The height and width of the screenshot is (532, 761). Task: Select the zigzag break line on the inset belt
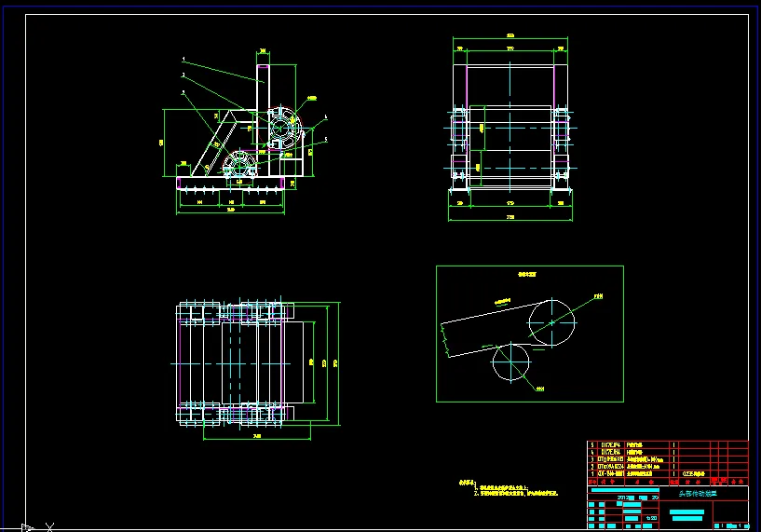(x=443, y=340)
